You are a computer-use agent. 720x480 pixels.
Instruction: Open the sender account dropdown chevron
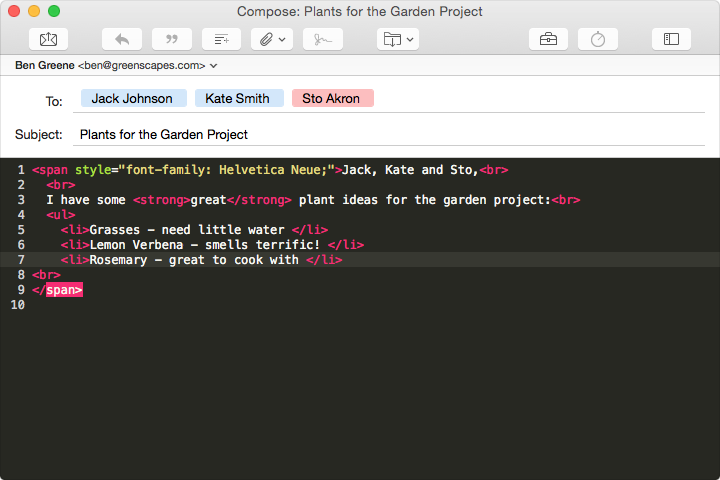click(x=214, y=66)
